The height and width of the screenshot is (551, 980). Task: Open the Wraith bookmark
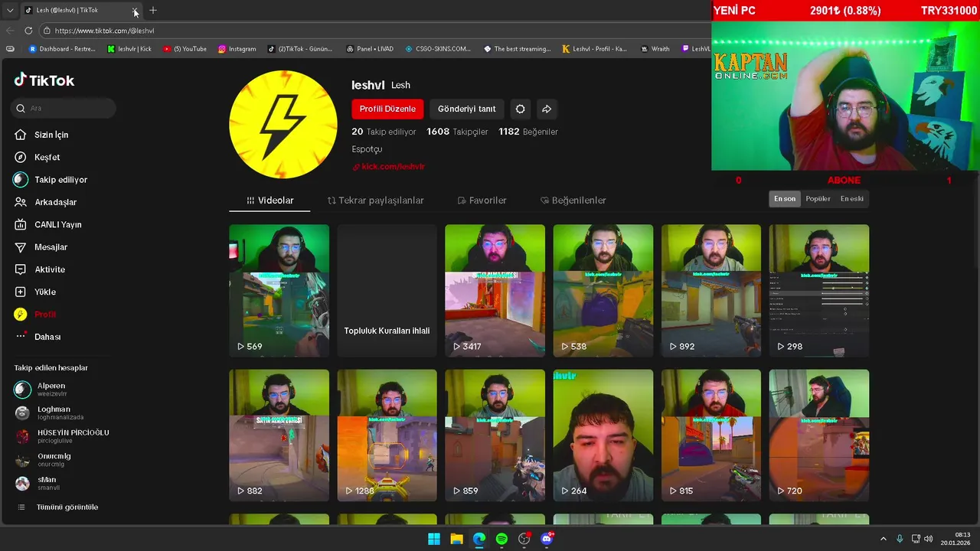655,49
